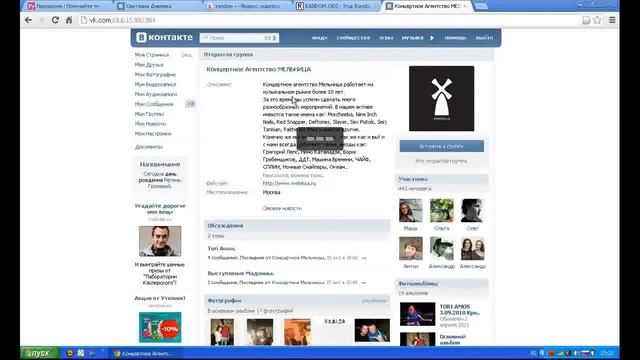
Task: Open Моя Страница in left sidebar
Action: pyautogui.click(x=152, y=55)
